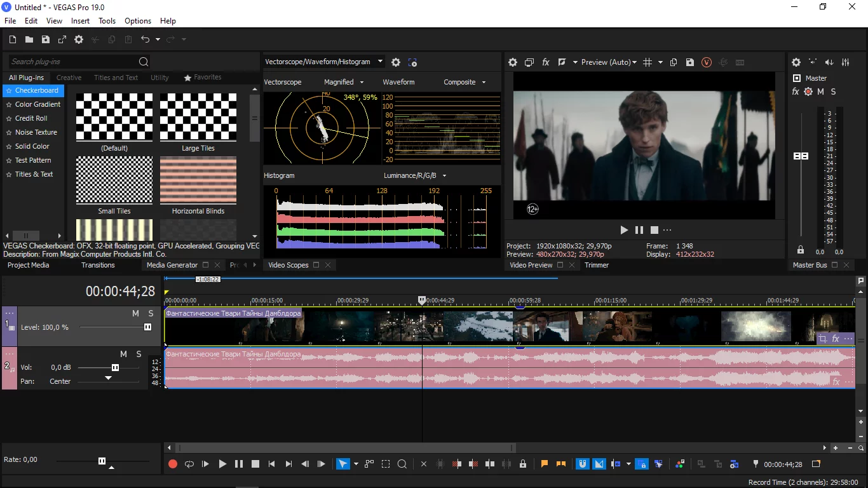Open Event Pan/Crop on video event
The width and height of the screenshot is (868, 488).
823,339
